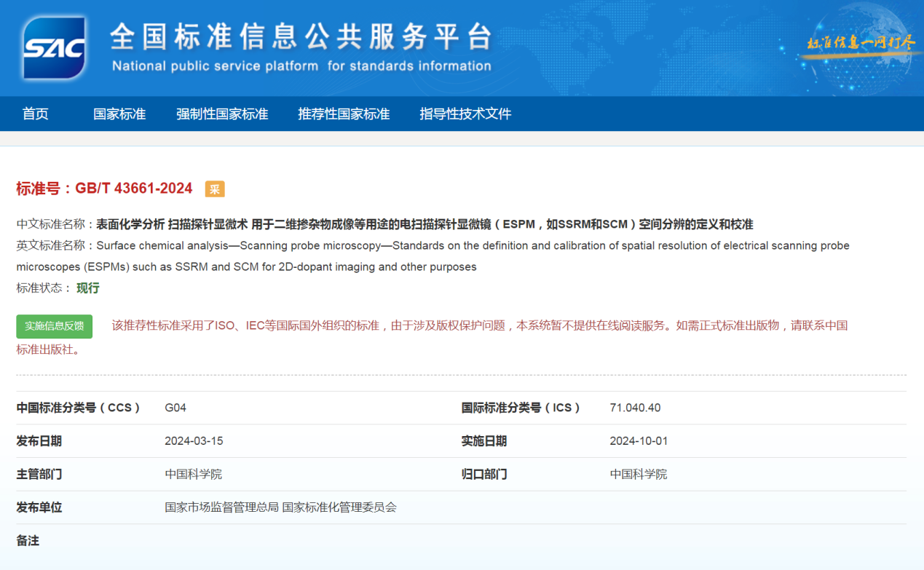
Task: Select the 强制性国家标准 navigation tab
Action: [x=222, y=114]
